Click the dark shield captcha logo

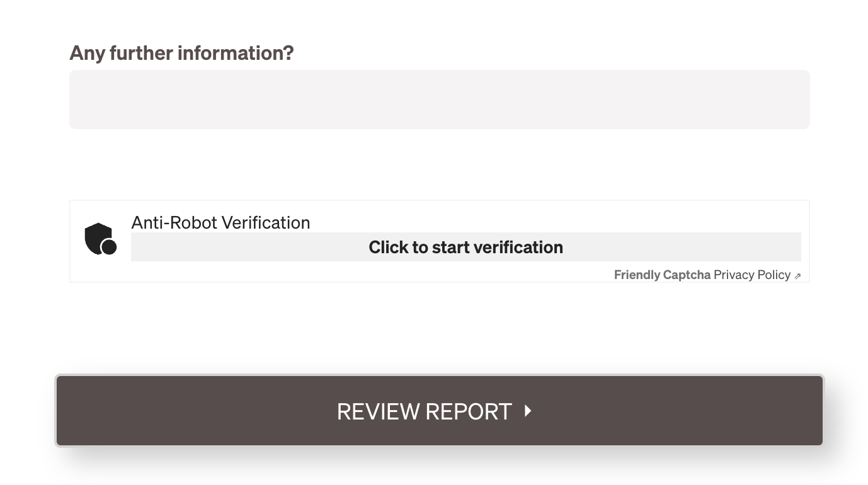pos(101,239)
